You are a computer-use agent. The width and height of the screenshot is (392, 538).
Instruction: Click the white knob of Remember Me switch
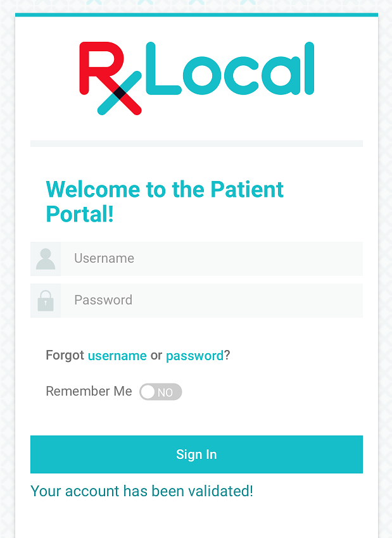pyautogui.click(x=148, y=392)
